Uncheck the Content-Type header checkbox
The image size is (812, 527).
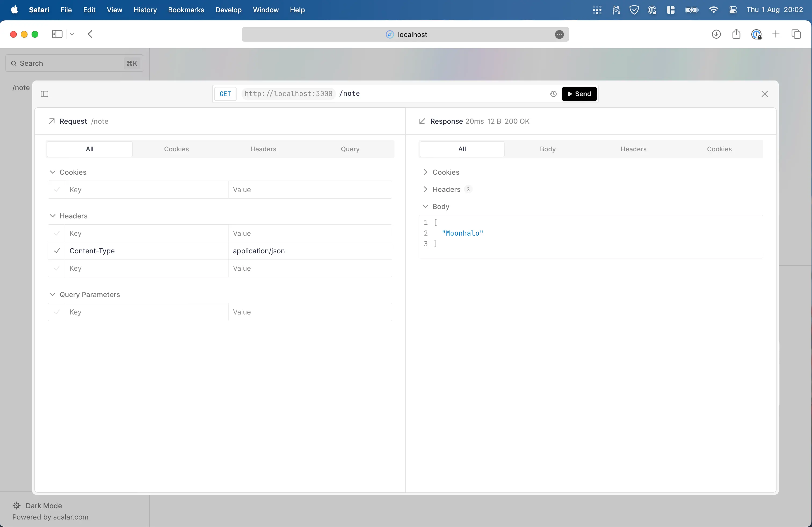click(57, 251)
